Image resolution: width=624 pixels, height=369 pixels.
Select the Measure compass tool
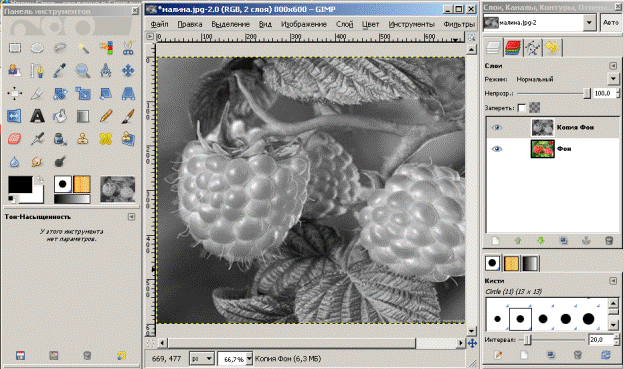(106, 71)
